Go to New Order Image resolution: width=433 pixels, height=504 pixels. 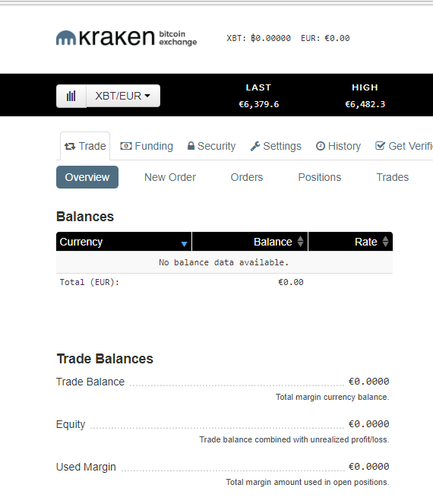(170, 177)
